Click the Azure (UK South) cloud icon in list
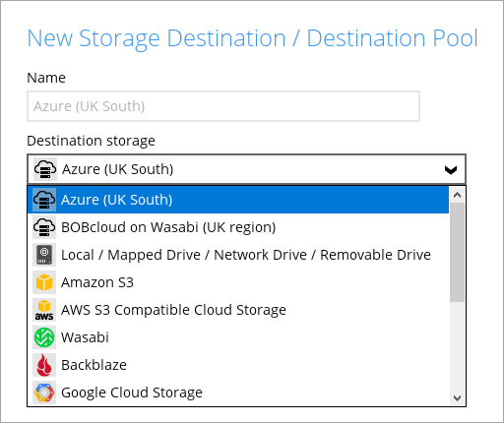Screen dimensions: 504x423 tap(44, 200)
